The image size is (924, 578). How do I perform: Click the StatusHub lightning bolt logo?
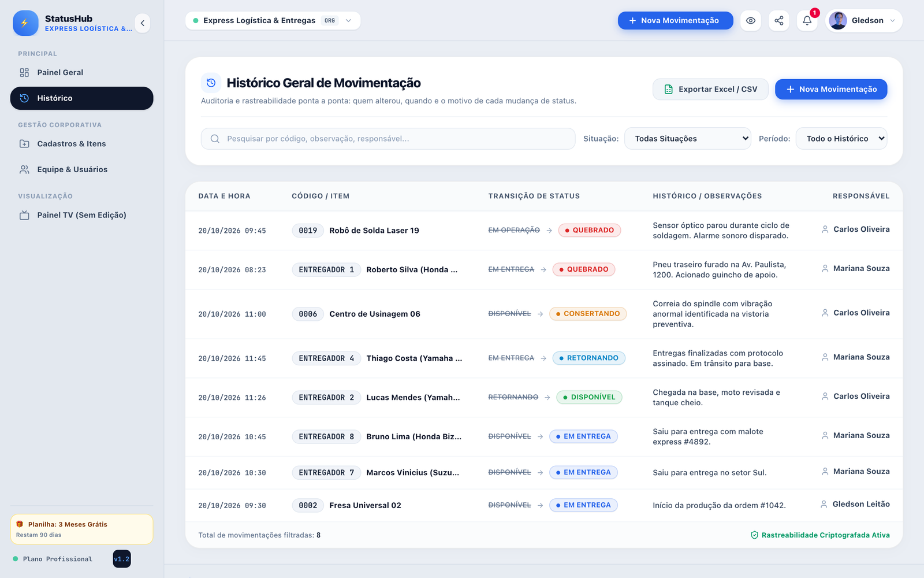coord(25,23)
